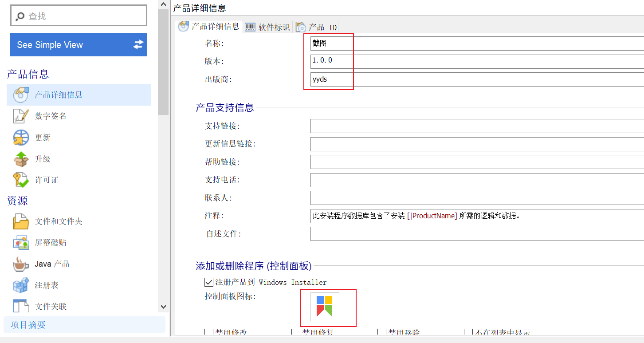Viewport: 644px width, 343px height.
Task: Click the 产品详细信息 disc icon in sidebar
Action: (x=21, y=95)
